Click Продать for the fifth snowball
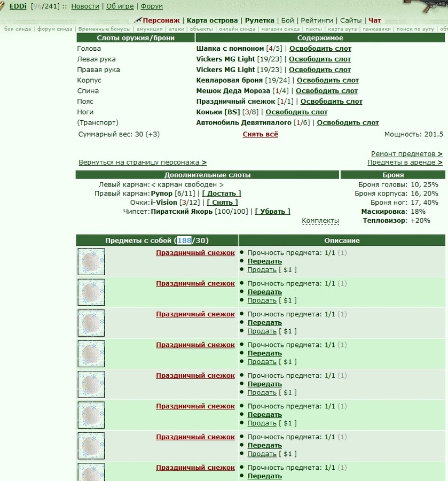448x481 pixels. pyautogui.click(x=262, y=393)
